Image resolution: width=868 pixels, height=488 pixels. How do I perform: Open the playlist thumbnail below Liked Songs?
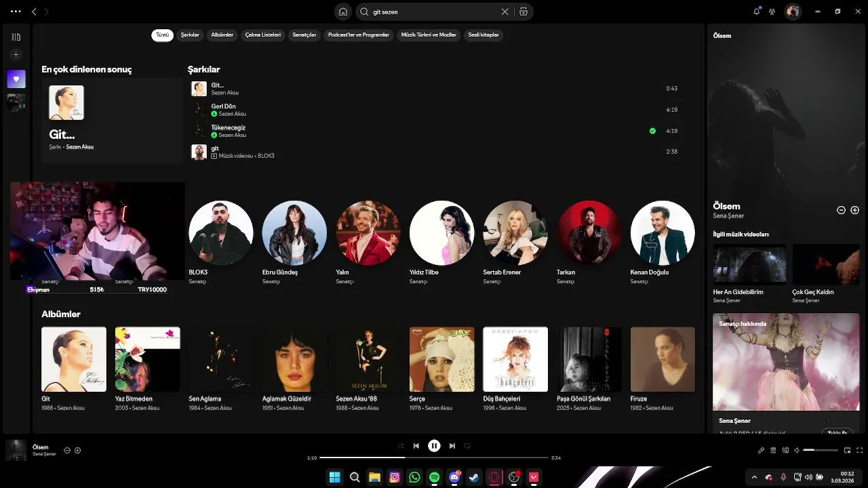[x=16, y=102]
